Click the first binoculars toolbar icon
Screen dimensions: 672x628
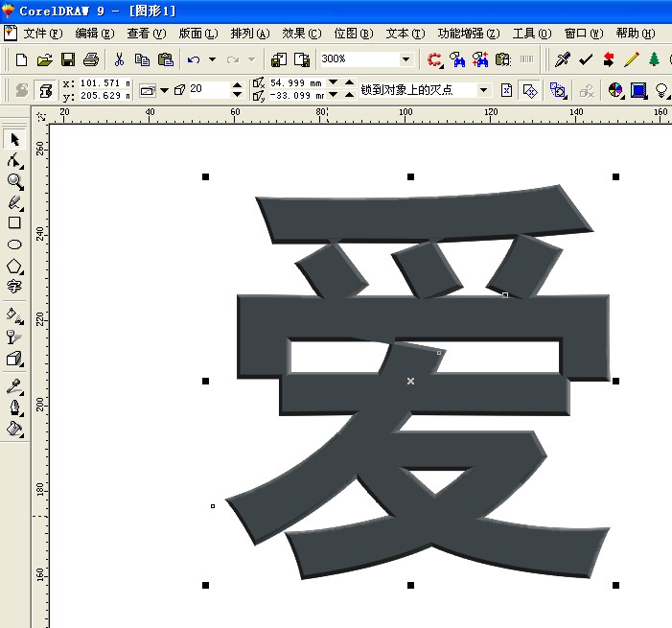pos(457,59)
